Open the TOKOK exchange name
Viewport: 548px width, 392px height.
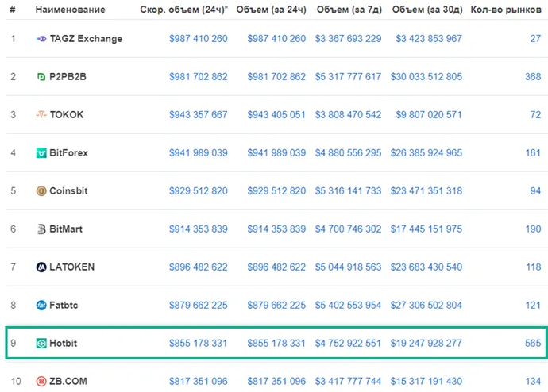pos(67,115)
